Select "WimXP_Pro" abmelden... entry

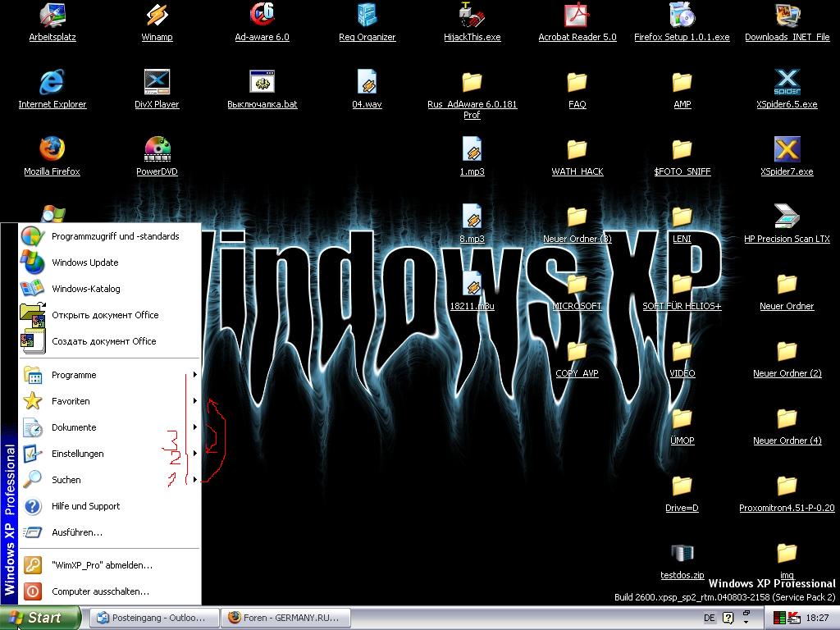tap(109, 565)
